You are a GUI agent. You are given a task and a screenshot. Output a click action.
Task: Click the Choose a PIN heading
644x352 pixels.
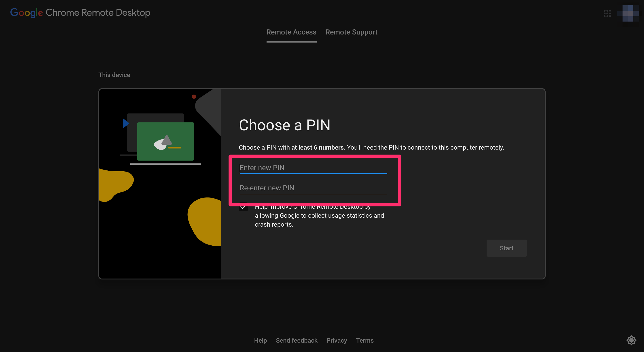coord(284,125)
